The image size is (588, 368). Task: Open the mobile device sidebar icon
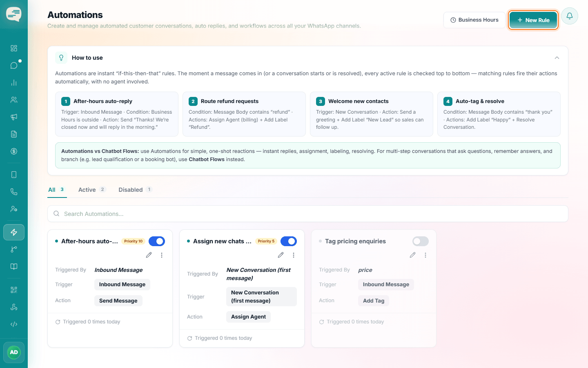coord(14,175)
